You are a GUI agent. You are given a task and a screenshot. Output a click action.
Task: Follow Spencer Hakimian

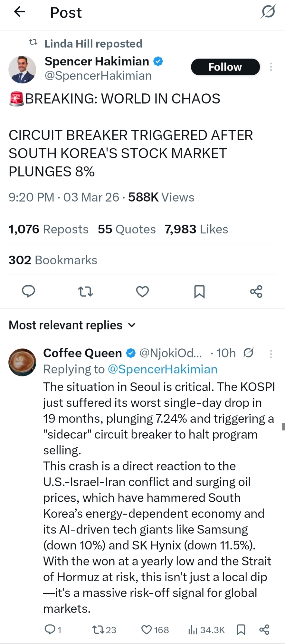225,67
